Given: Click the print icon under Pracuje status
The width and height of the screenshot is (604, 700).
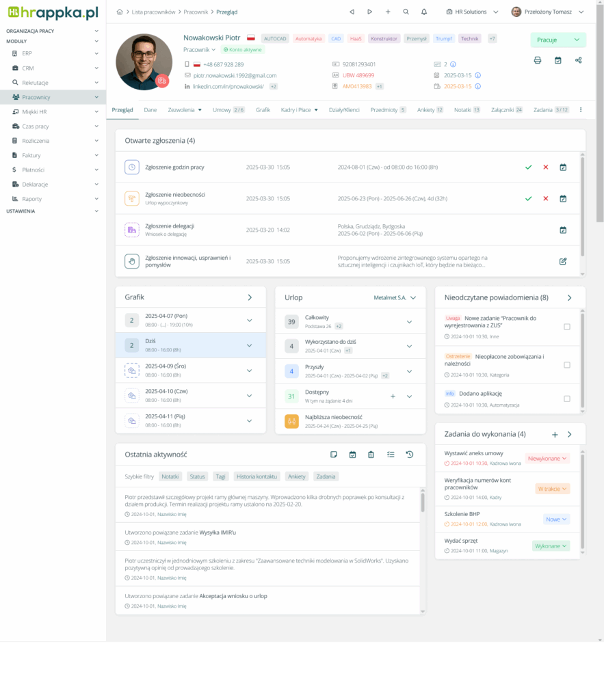Looking at the screenshot, I should (538, 60).
